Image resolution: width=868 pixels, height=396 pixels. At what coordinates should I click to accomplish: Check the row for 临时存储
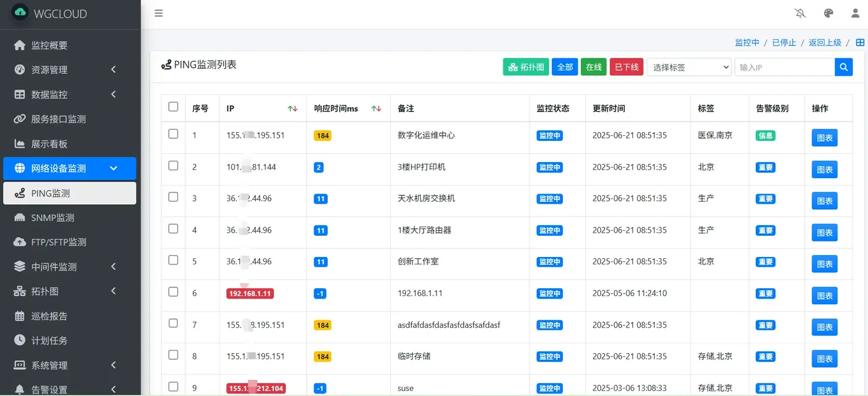[174, 355]
